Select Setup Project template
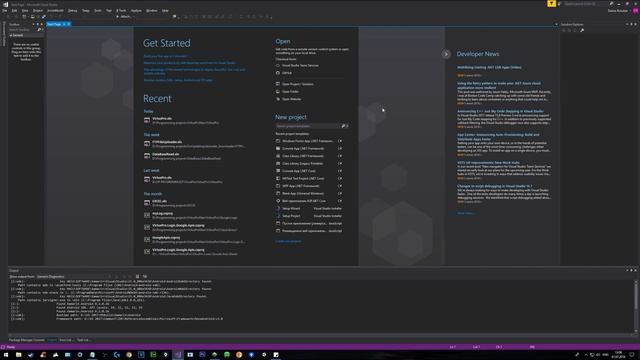Viewport: 640px width, 360px height. [x=309, y=216]
